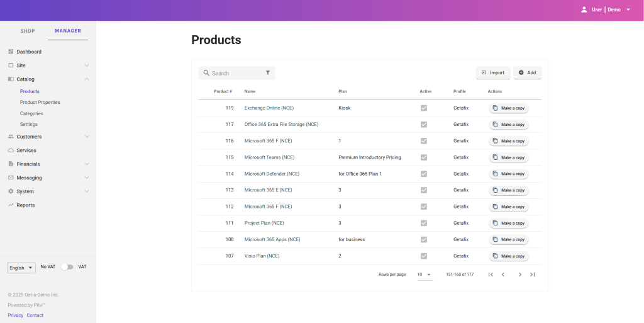Open Categories in the Catalog submenu
The width and height of the screenshot is (644, 323).
tap(31, 113)
